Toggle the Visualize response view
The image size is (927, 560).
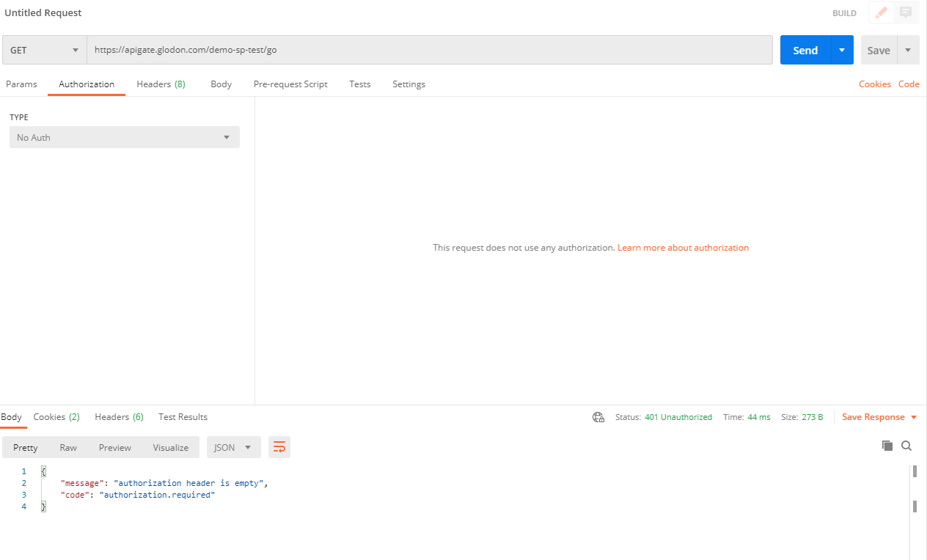tap(171, 447)
